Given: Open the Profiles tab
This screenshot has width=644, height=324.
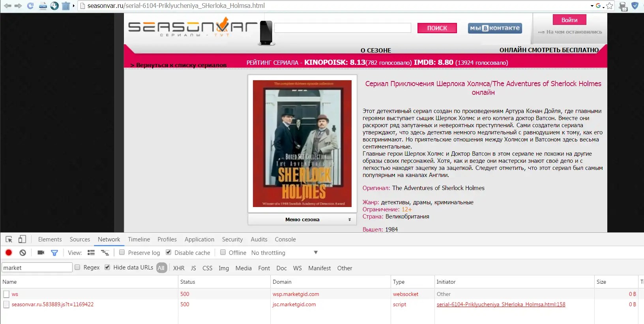Looking at the screenshot, I should tap(167, 239).
